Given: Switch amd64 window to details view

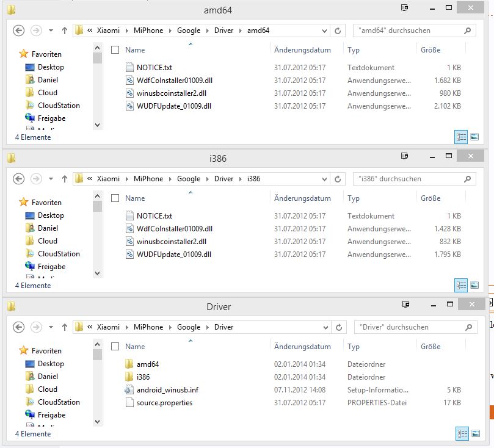Looking at the screenshot, I should click(x=461, y=137).
